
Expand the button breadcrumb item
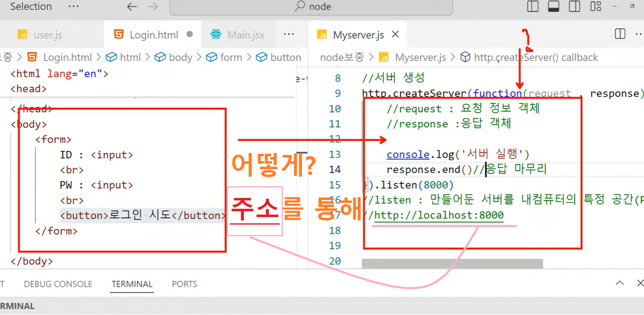tap(279, 57)
